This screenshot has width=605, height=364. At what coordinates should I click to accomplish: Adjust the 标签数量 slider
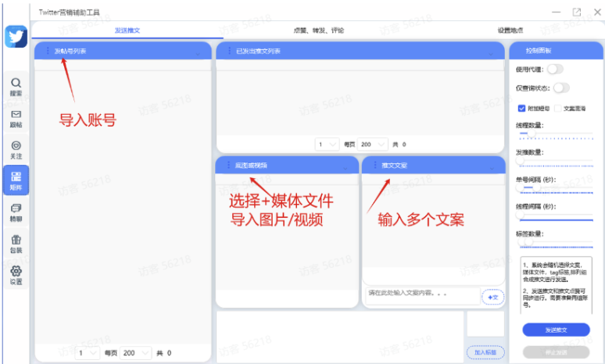(556, 242)
